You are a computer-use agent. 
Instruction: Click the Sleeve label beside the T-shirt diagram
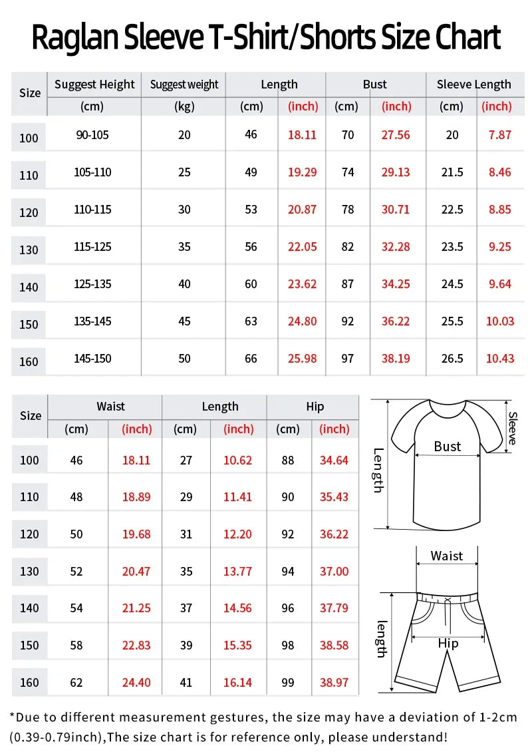tap(512, 427)
